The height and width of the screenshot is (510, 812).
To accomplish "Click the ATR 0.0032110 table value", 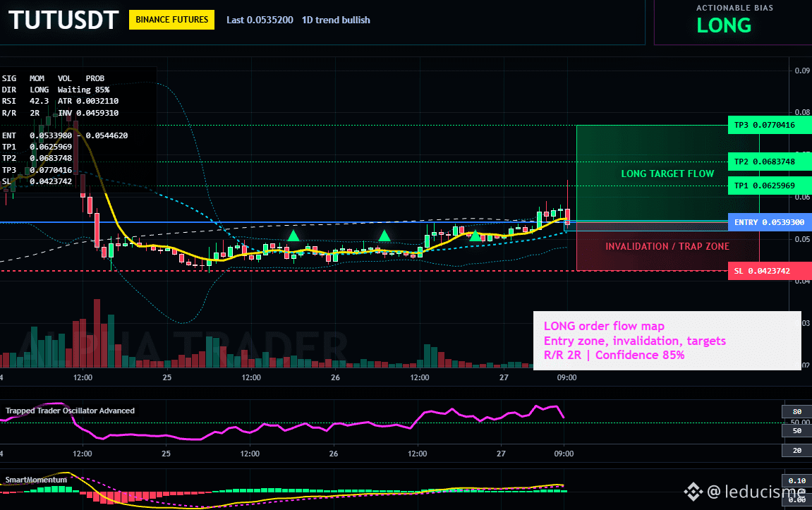I will tap(88, 101).
